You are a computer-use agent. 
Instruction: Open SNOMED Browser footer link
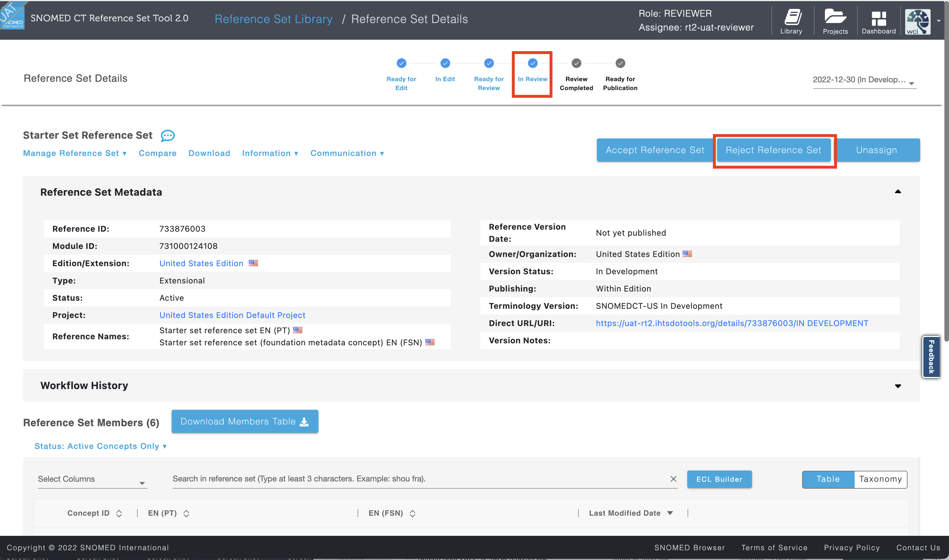[x=689, y=548]
